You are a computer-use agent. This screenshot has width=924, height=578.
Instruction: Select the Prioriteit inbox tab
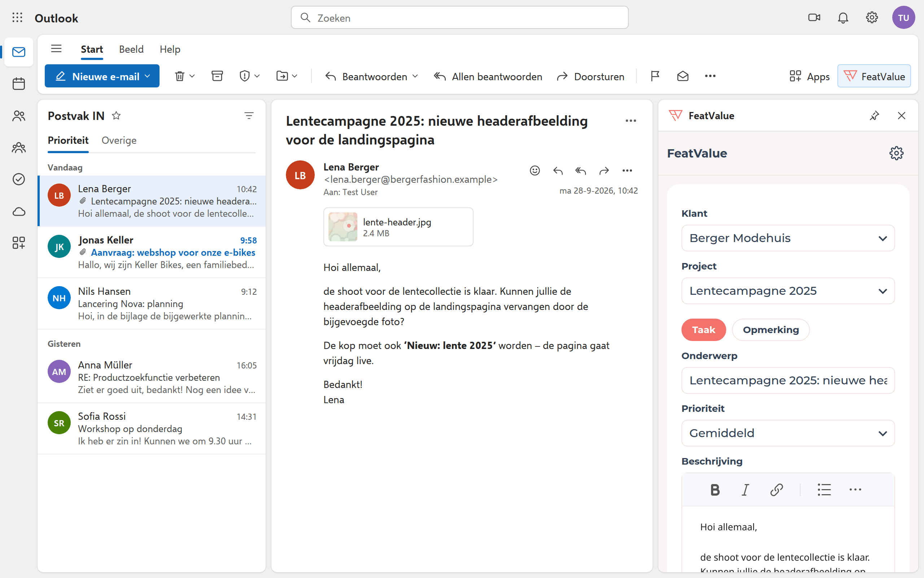click(68, 140)
